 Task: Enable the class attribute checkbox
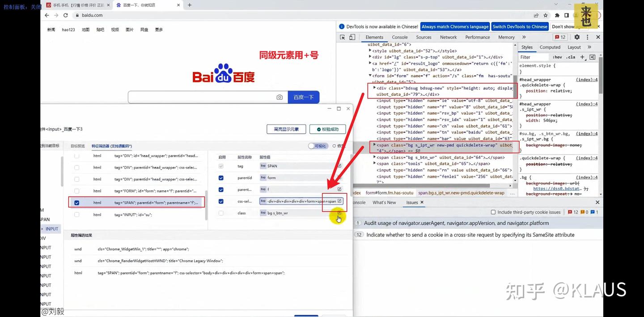[221, 213]
